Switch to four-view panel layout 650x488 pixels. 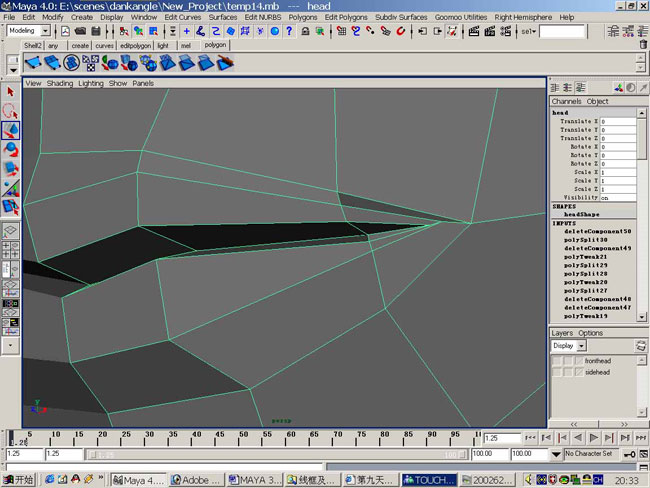(x=10, y=250)
